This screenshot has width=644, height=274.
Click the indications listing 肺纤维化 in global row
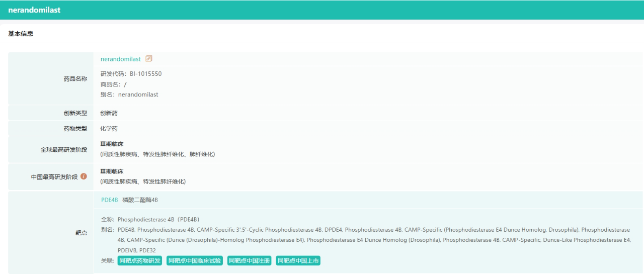tap(157, 154)
